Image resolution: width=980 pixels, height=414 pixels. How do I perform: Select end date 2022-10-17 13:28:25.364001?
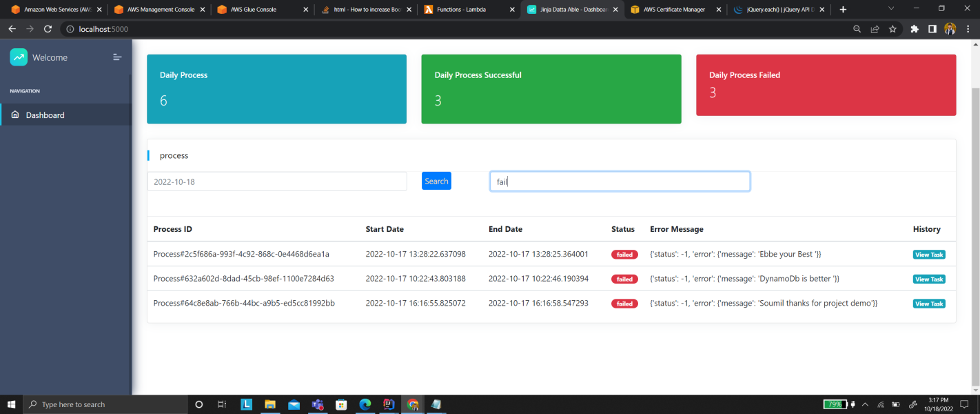tap(538, 254)
